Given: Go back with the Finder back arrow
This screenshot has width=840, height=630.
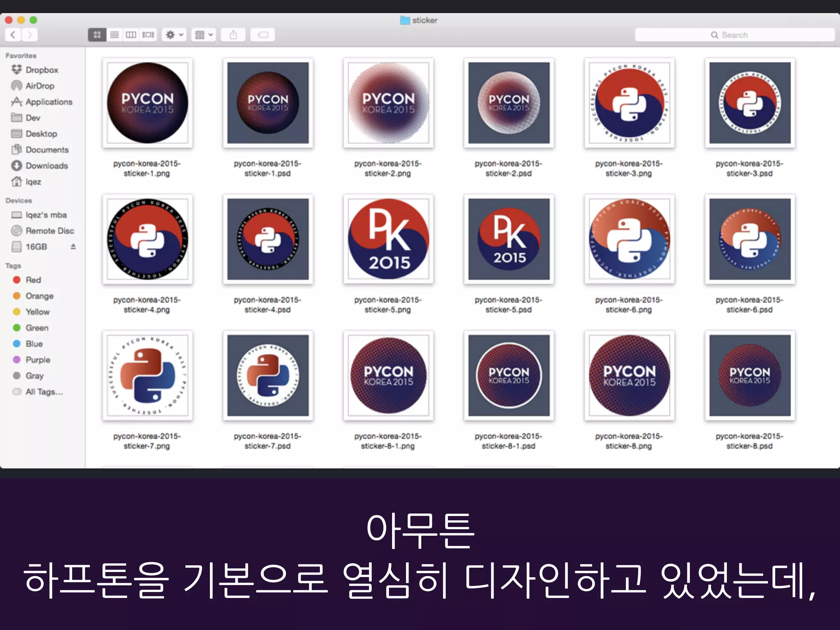Looking at the screenshot, I should 13,35.
